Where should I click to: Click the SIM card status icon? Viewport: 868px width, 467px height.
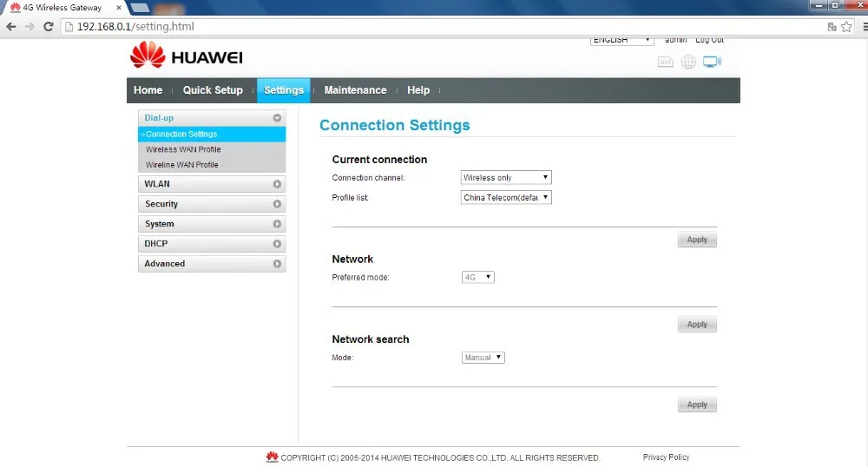pyautogui.click(x=666, y=62)
